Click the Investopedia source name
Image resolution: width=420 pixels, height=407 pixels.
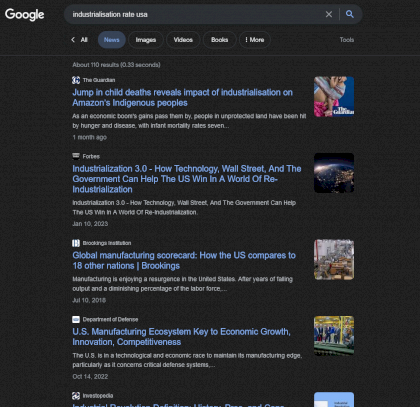(98, 396)
